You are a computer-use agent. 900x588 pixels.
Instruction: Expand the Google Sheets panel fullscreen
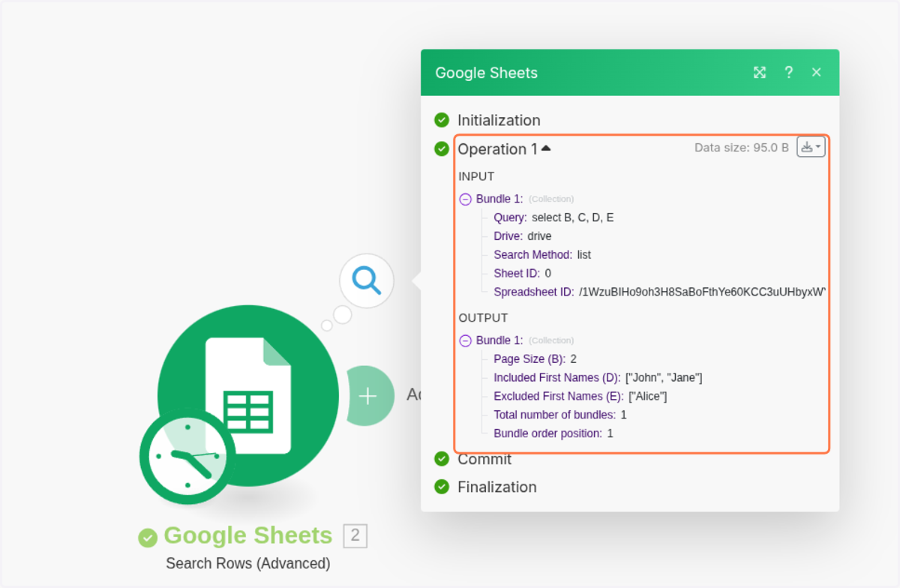760,73
